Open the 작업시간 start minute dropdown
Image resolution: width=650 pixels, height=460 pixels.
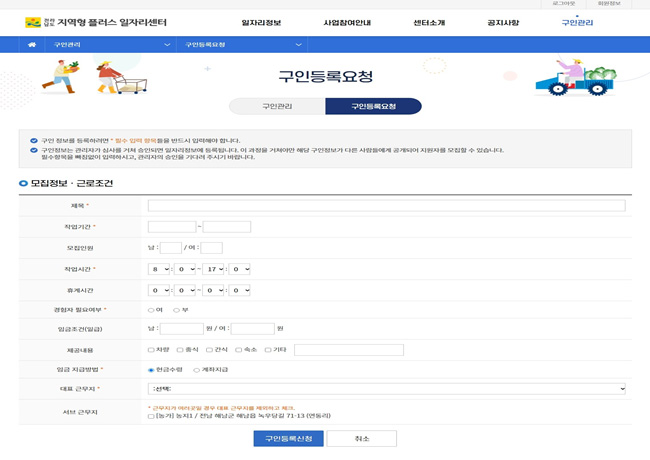[185, 269]
